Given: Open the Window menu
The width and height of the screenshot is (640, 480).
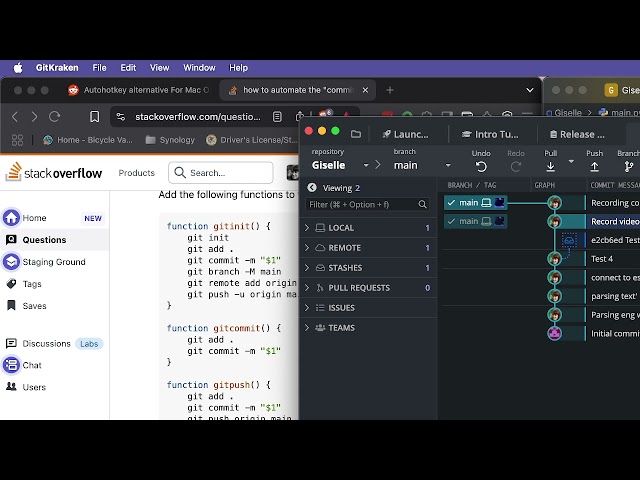Looking at the screenshot, I should point(199,68).
